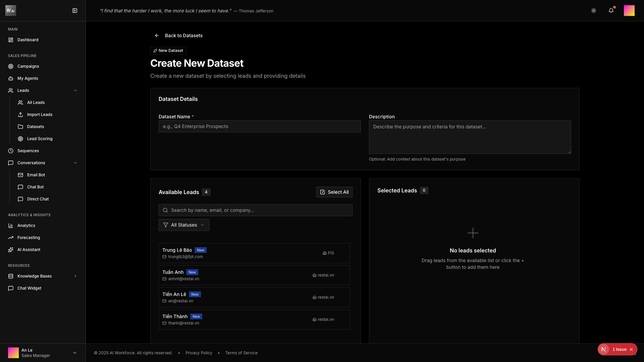Open An Le account menu chevron
The image size is (644, 362).
coord(75,353)
